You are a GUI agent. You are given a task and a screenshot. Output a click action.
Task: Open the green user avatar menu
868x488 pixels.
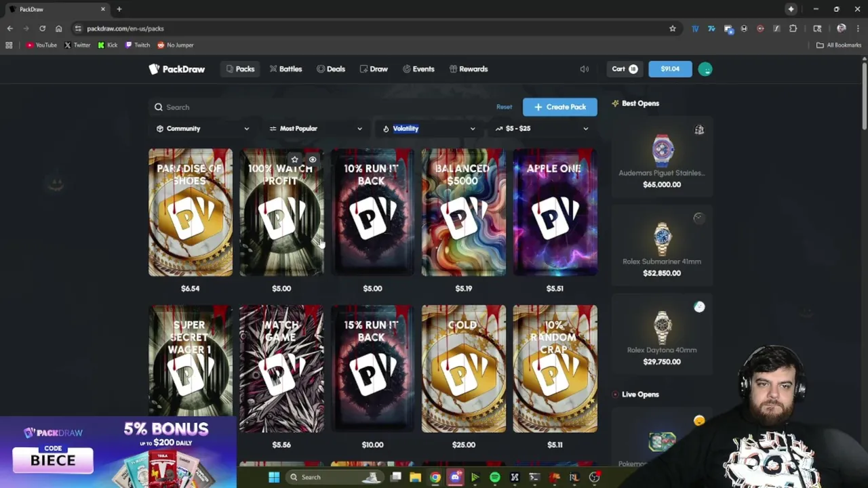(x=705, y=69)
